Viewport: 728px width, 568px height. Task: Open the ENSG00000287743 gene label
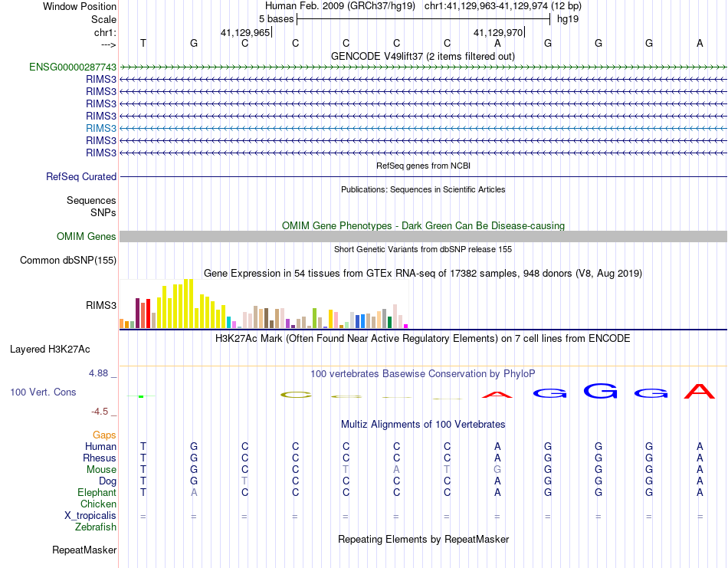[x=73, y=67]
